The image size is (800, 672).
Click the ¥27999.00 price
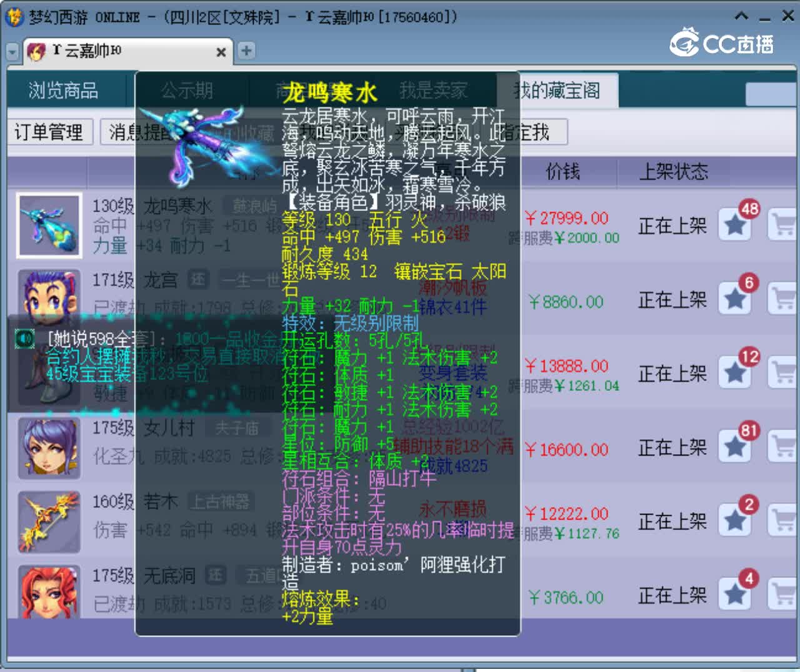click(x=566, y=218)
